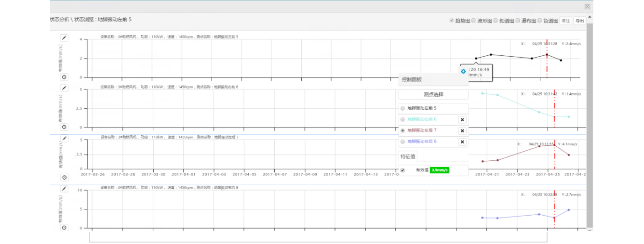This screenshot has height=244, width=644.
Task: Close the dialog with top-right X
Action: (x=587, y=6)
